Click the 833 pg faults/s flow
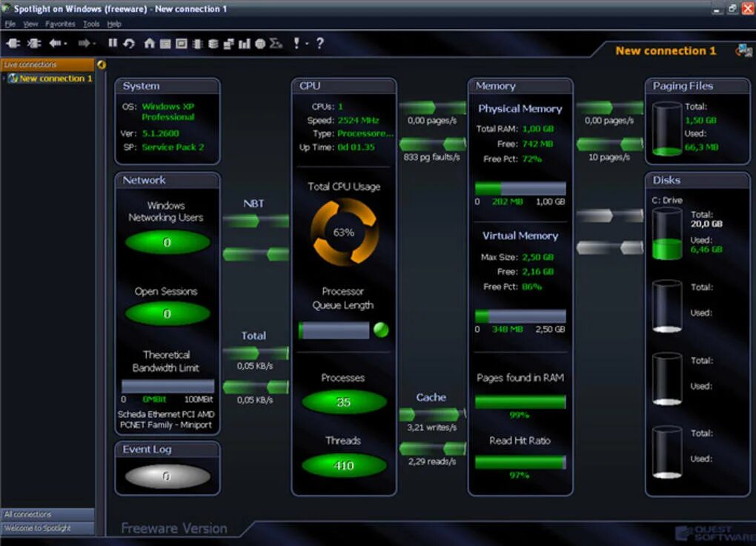 tap(432, 144)
